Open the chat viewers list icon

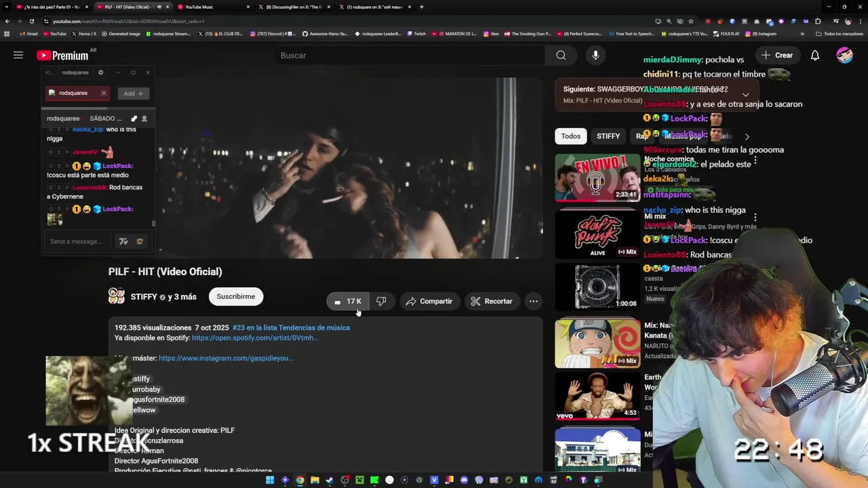point(144,119)
